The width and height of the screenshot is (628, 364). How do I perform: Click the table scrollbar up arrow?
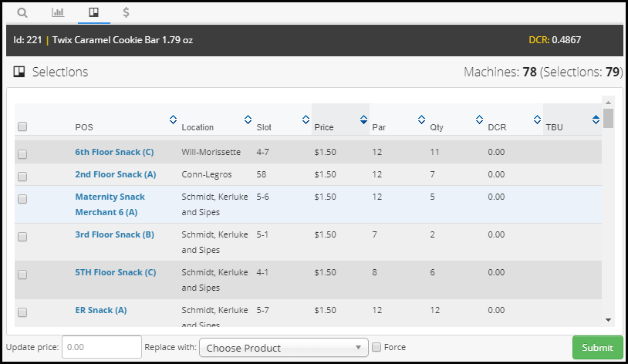coord(608,103)
